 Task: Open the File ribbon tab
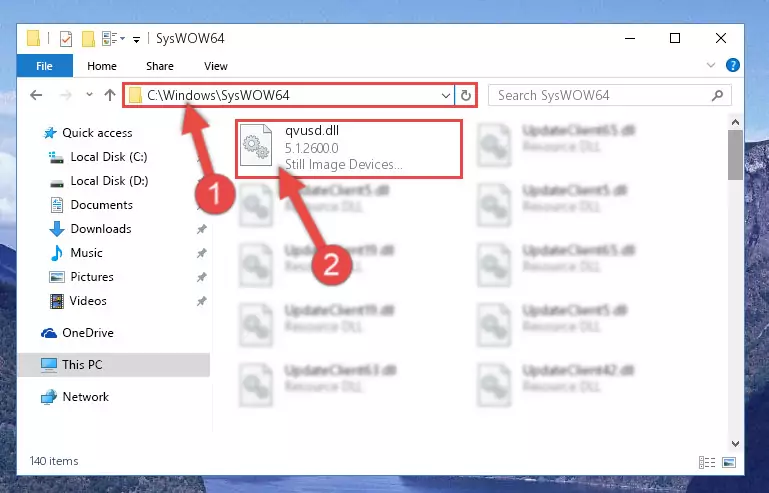pos(44,66)
